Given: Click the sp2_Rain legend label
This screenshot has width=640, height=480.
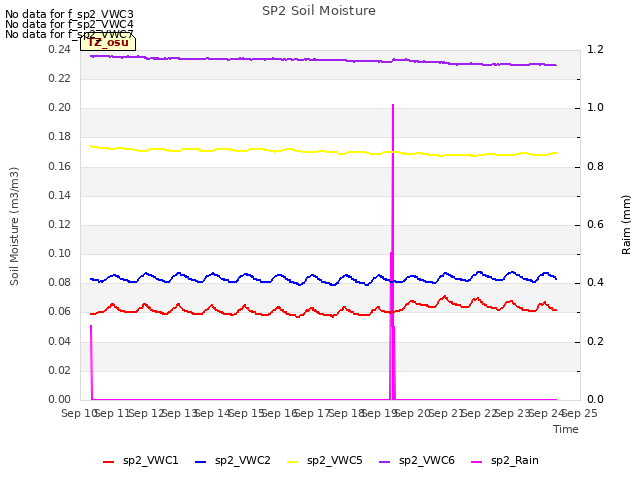Looking at the screenshot, I should pyautogui.click(x=515, y=460).
